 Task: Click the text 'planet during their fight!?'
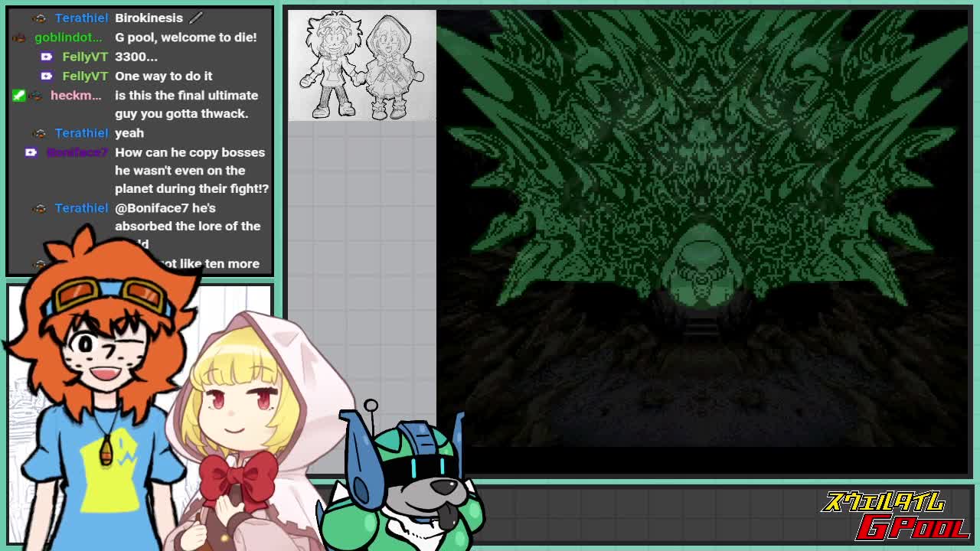coord(192,188)
